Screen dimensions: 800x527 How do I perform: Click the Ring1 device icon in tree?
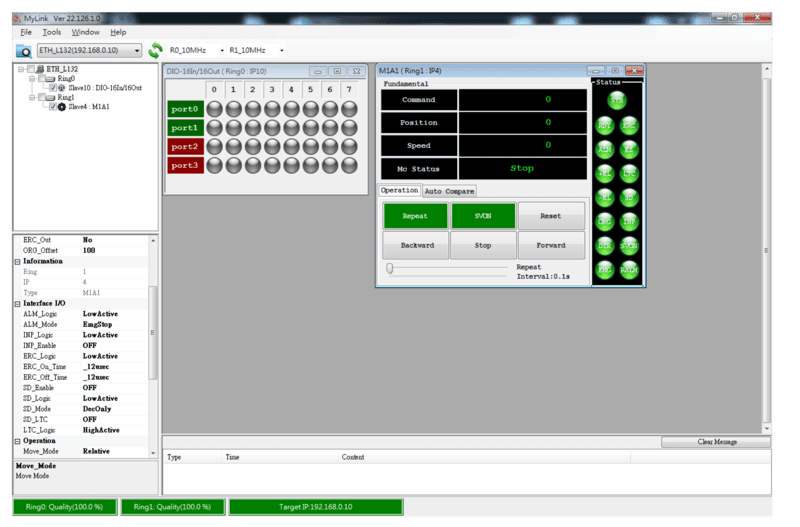pyautogui.click(x=51, y=97)
